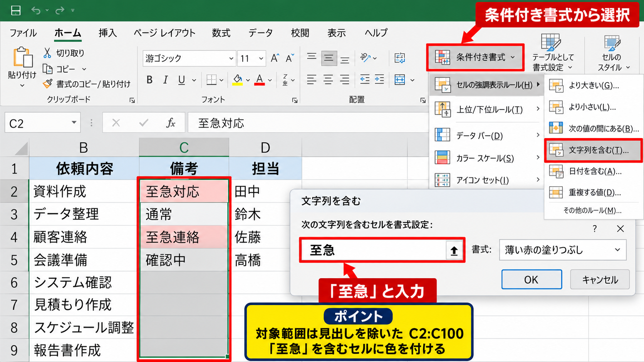The width and height of the screenshot is (644, 362).
Task: Open the 条件付き書式 dropdown
Action: (x=475, y=58)
